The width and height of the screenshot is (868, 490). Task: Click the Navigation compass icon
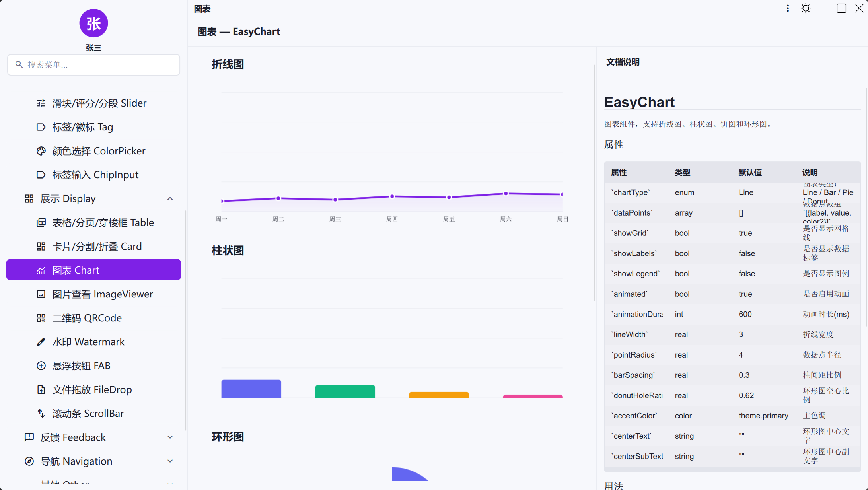point(29,461)
